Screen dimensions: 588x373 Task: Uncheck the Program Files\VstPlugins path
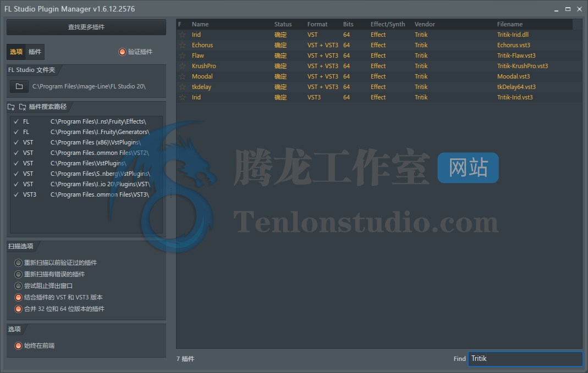click(x=16, y=164)
